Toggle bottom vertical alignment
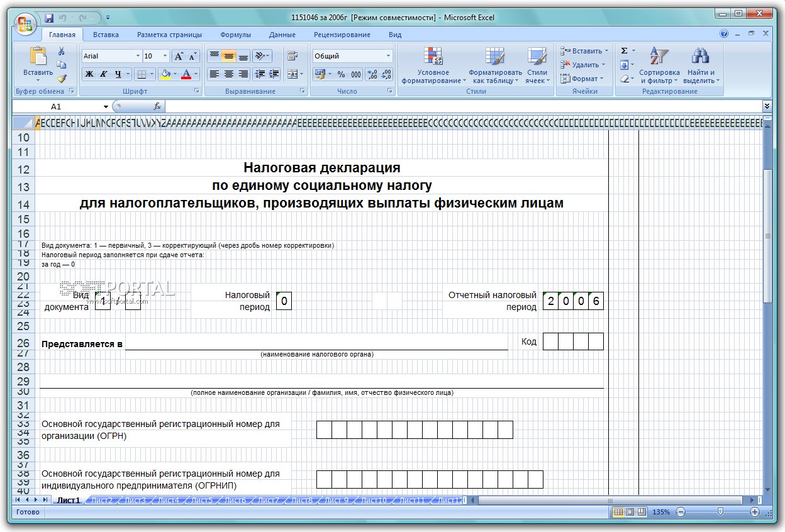 pyautogui.click(x=243, y=56)
